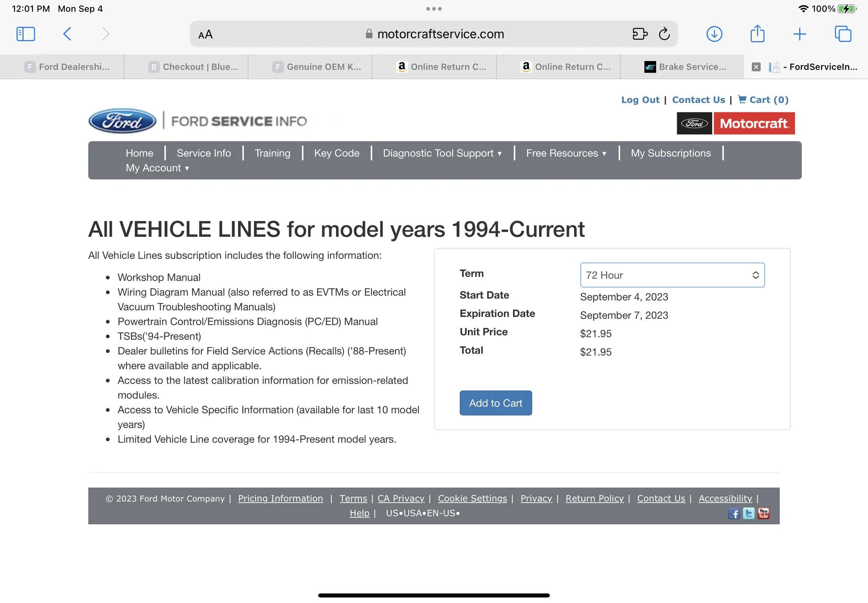The height and width of the screenshot is (603, 868).
Task: Click the Ford Service Info wordmark
Action: point(239,121)
